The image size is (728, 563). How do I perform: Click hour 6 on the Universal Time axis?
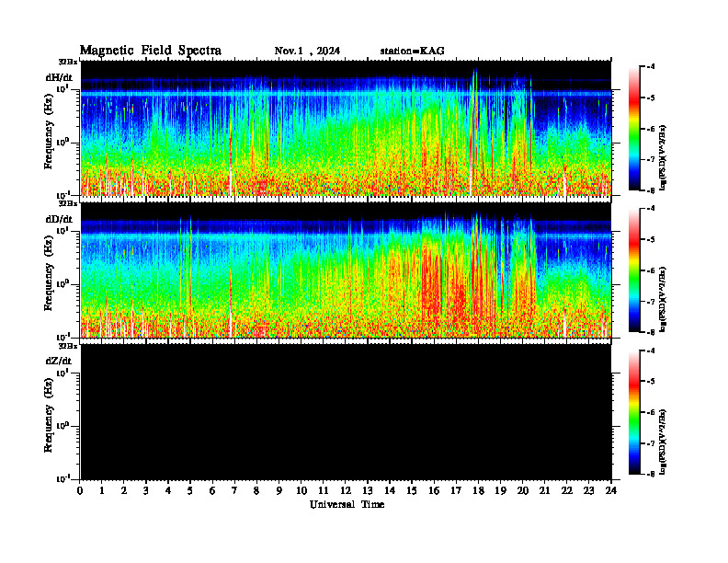coord(212,491)
